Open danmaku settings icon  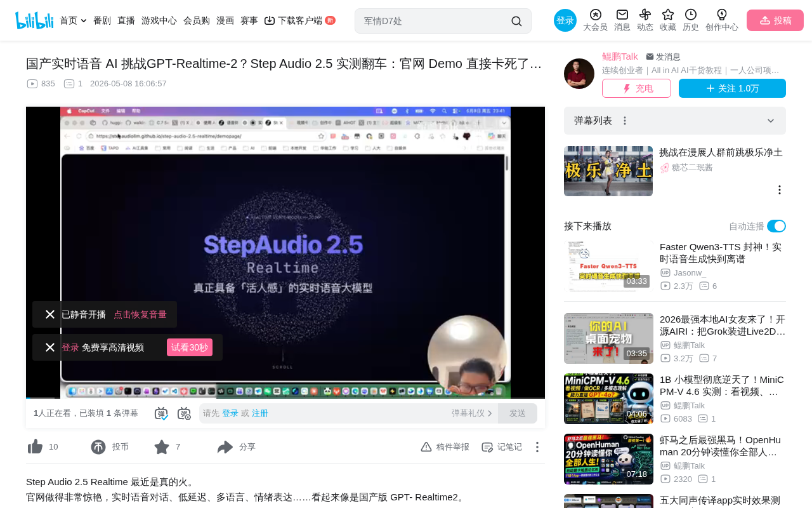184,413
